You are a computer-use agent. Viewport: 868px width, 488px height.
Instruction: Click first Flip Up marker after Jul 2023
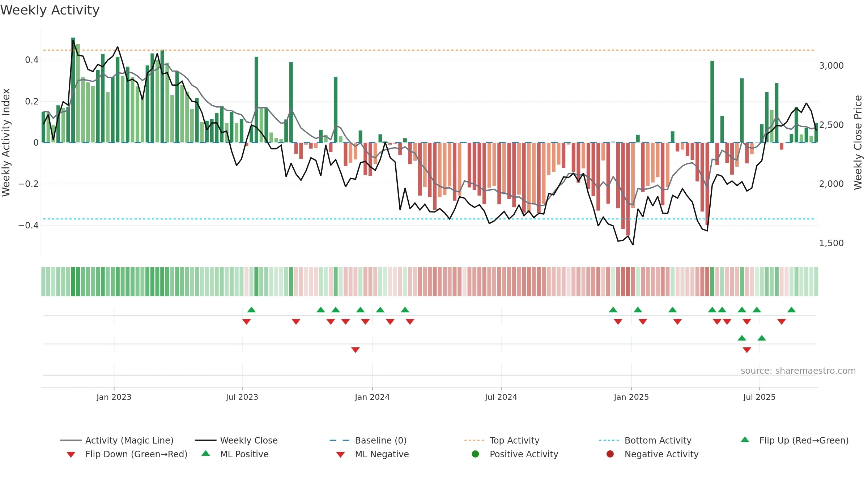[251, 310]
